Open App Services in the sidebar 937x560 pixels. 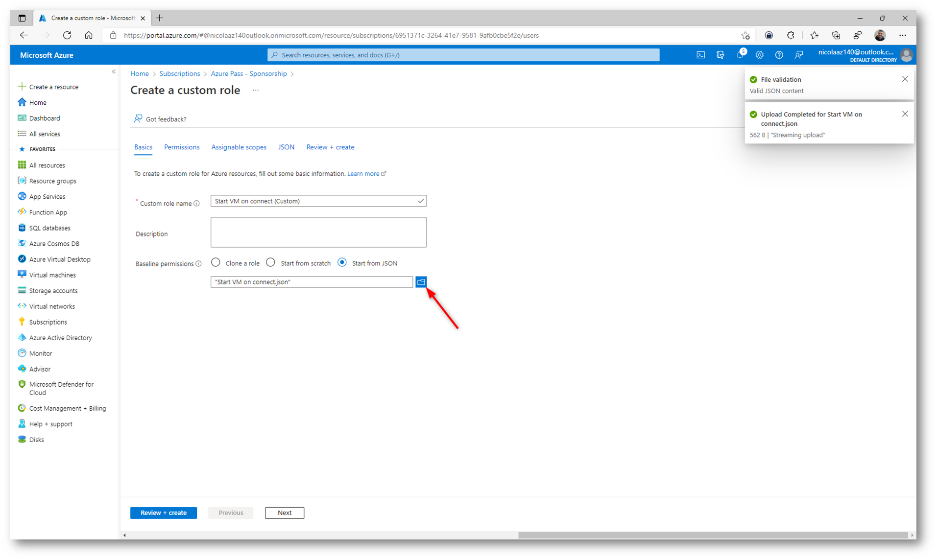(47, 197)
